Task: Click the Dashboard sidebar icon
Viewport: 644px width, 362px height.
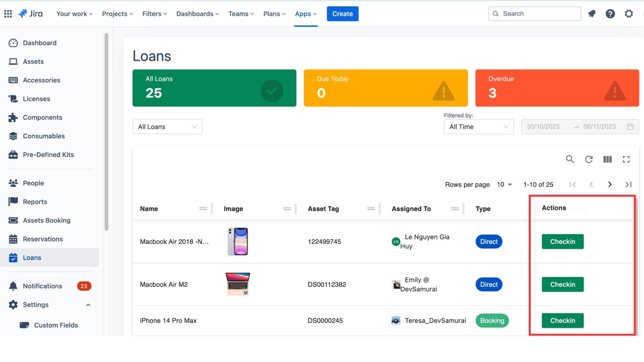Action: click(x=13, y=43)
